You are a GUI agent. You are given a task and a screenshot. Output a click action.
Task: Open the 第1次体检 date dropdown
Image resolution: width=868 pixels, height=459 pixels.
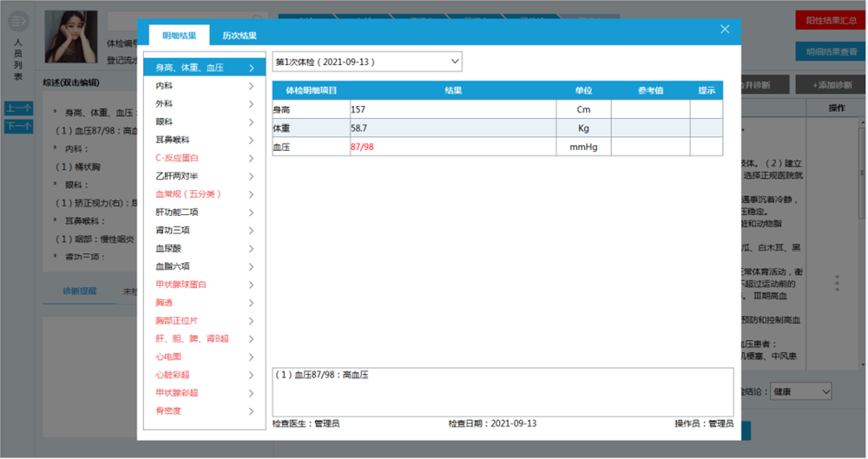(367, 62)
